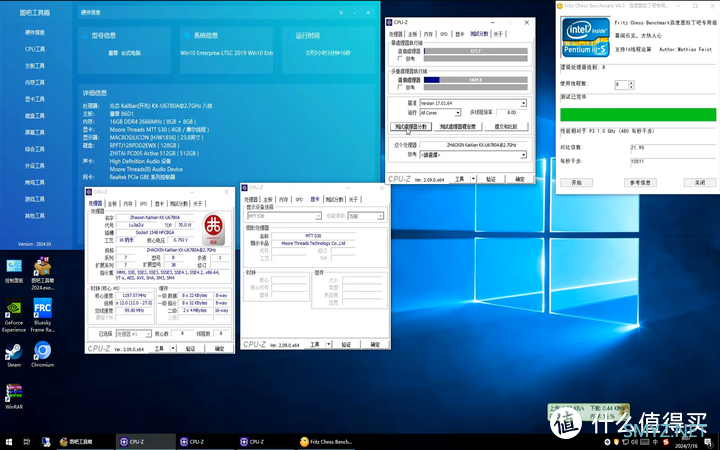Screen dimensions: 720x450
Task: Switch to 主板 tab in CPU-Z processor window
Action: [112, 203]
